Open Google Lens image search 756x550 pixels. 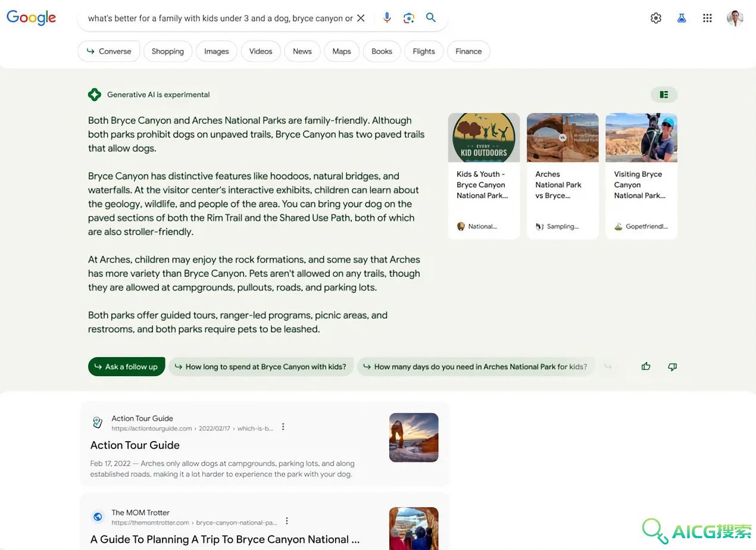click(x=408, y=18)
